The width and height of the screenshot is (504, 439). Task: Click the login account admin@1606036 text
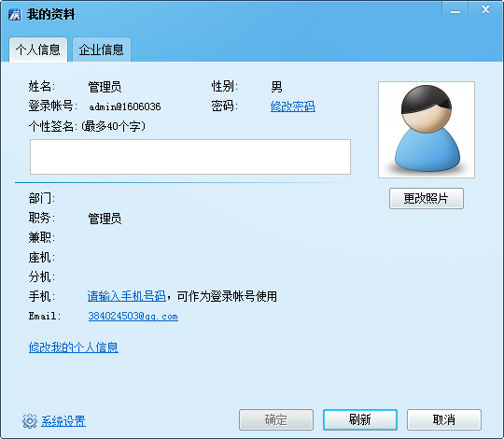point(125,106)
